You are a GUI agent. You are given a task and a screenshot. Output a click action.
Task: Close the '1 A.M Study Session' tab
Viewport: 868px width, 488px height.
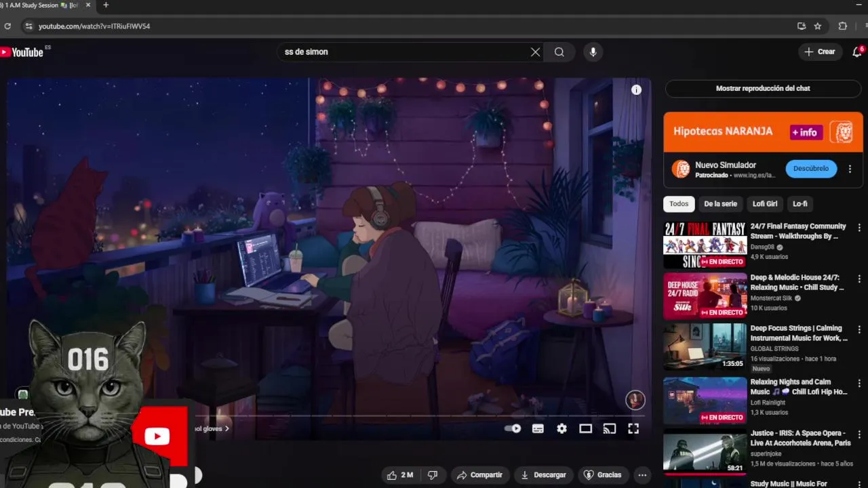[88, 5]
